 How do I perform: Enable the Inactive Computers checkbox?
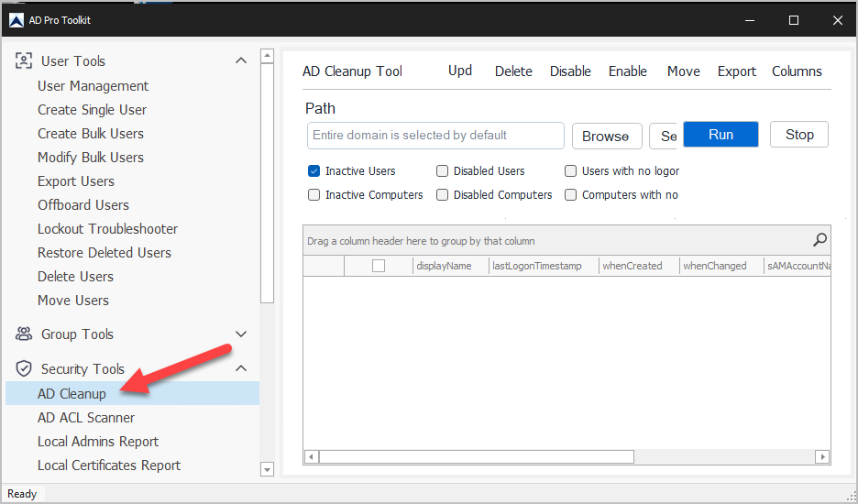[313, 195]
